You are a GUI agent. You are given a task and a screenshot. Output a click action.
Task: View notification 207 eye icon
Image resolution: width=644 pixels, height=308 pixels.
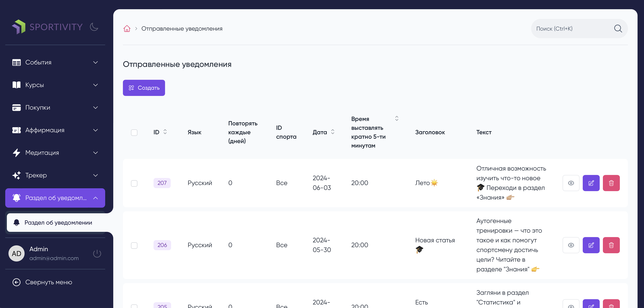point(571,183)
